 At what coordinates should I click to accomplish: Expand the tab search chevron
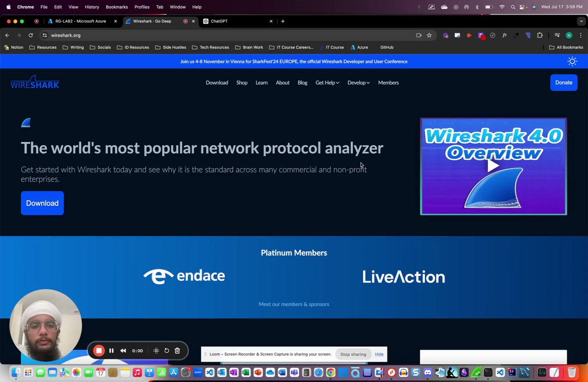[x=581, y=21]
